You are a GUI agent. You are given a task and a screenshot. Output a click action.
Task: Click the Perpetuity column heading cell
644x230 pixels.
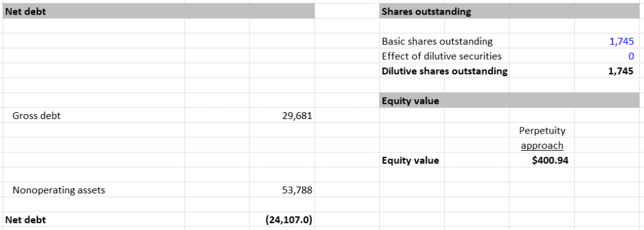pos(542,130)
